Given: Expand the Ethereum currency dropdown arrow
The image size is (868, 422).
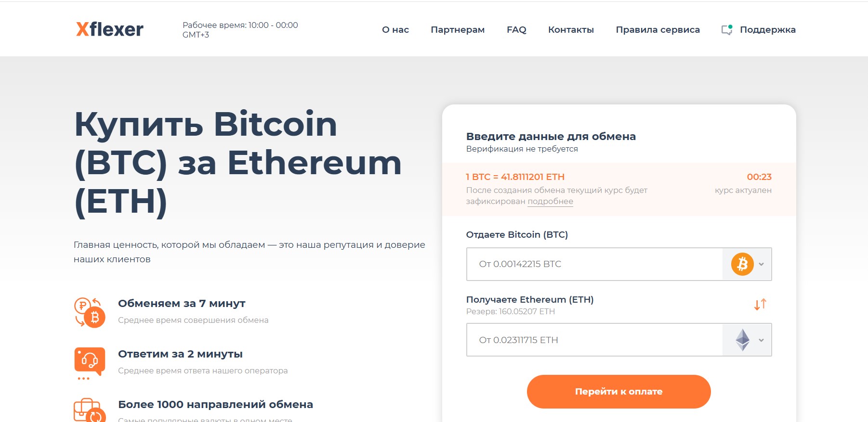Looking at the screenshot, I should click(x=762, y=340).
